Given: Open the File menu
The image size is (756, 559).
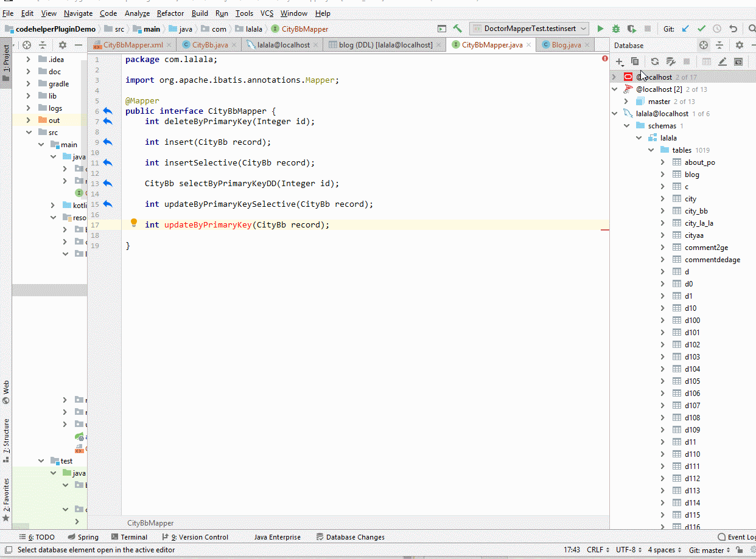Looking at the screenshot, I should (x=8, y=13).
